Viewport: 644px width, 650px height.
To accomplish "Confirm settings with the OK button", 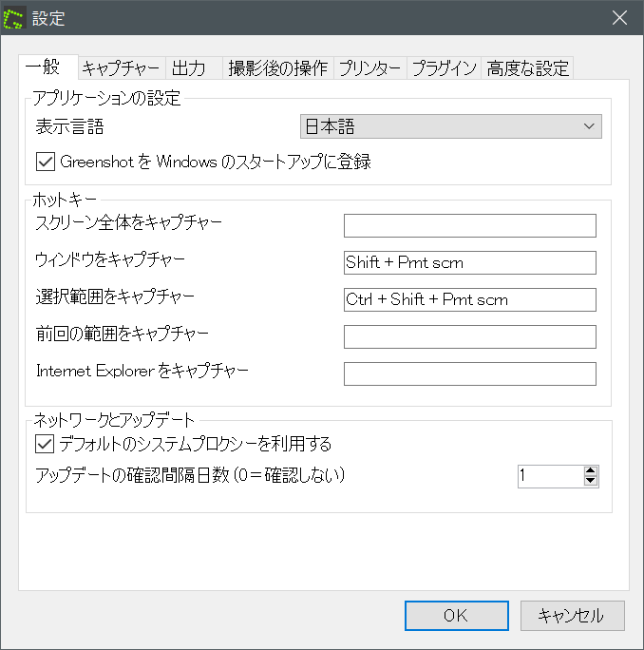I will coord(457,616).
